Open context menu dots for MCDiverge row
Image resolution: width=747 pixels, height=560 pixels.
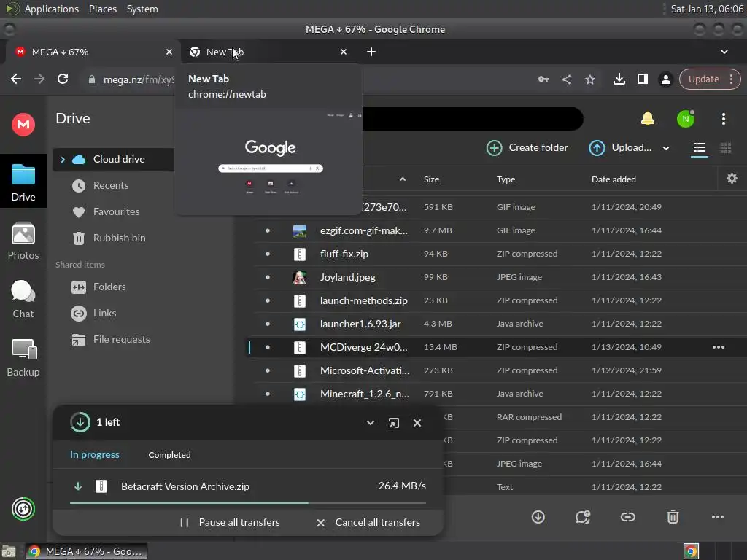(719, 347)
